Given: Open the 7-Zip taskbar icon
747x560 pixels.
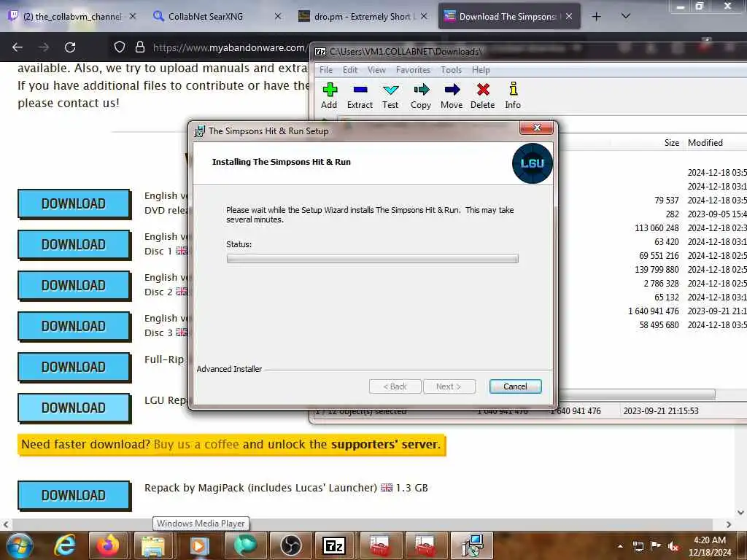Looking at the screenshot, I should pyautogui.click(x=334, y=545).
